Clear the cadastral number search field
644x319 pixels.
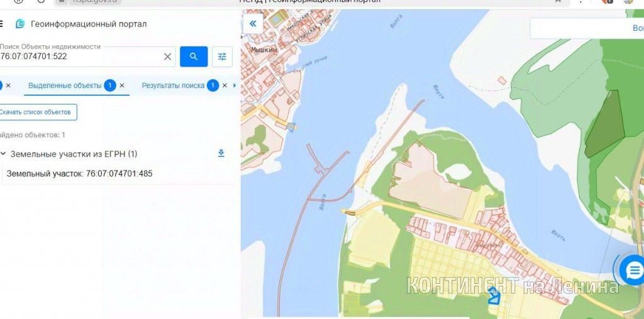click(167, 57)
